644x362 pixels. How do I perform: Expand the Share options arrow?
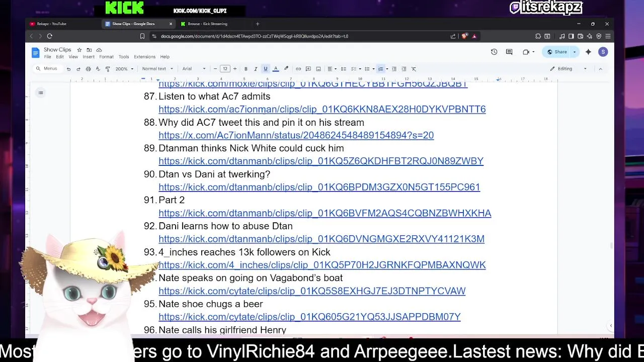(x=575, y=52)
